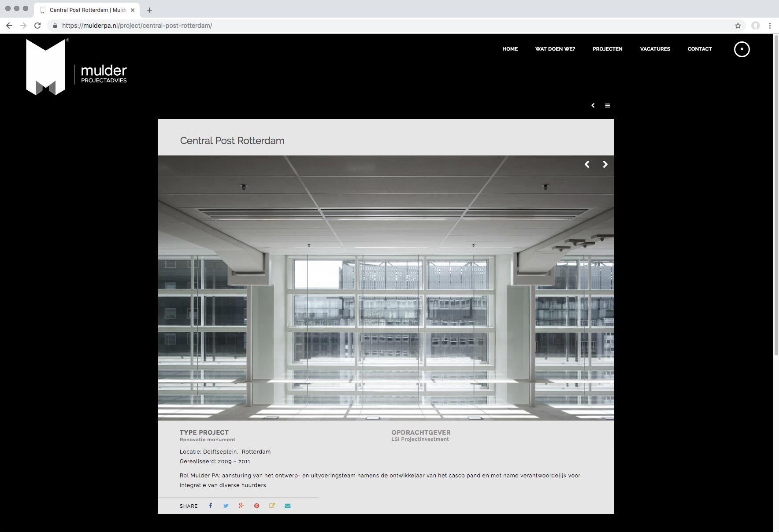Open the Wat Doen We? menu

pyautogui.click(x=555, y=49)
